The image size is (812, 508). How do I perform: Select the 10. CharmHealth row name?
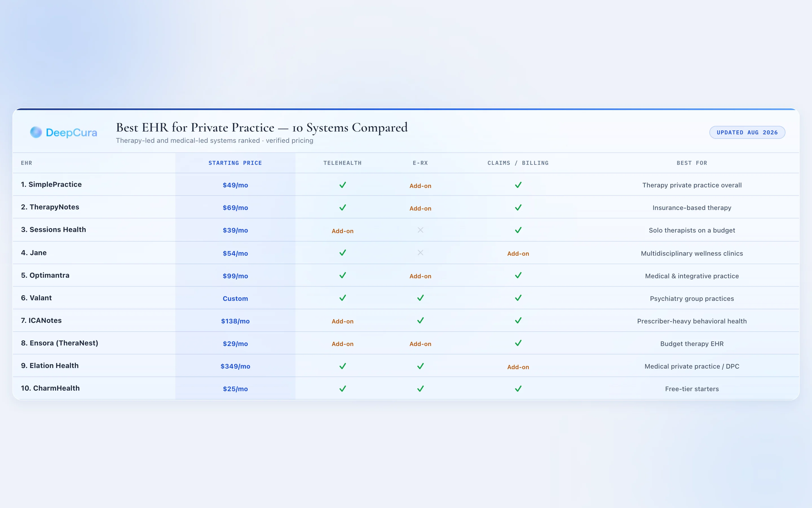[50, 388]
